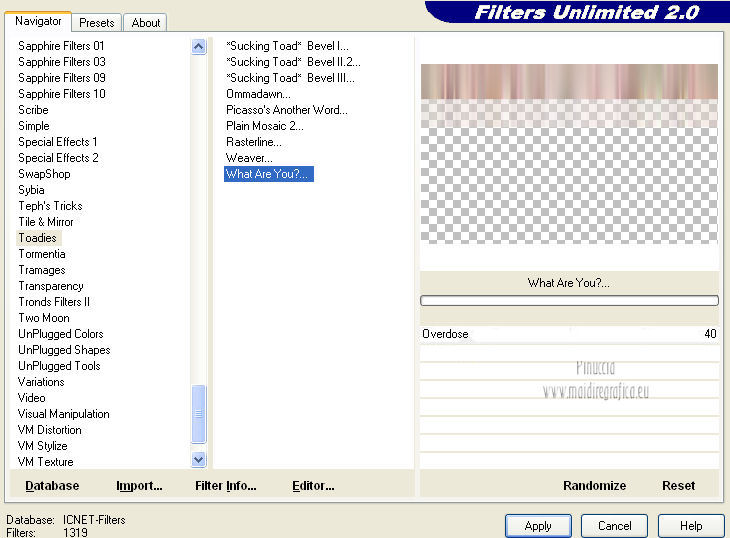Open the Presets tab
The height and width of the screenshot is (538, 730).
pos(97,23)
